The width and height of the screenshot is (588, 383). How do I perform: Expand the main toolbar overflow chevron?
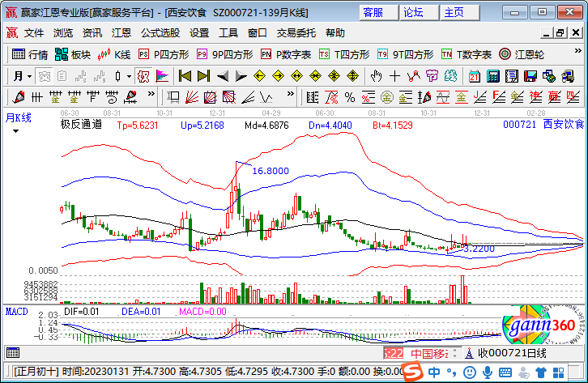[x=577, y=50]
